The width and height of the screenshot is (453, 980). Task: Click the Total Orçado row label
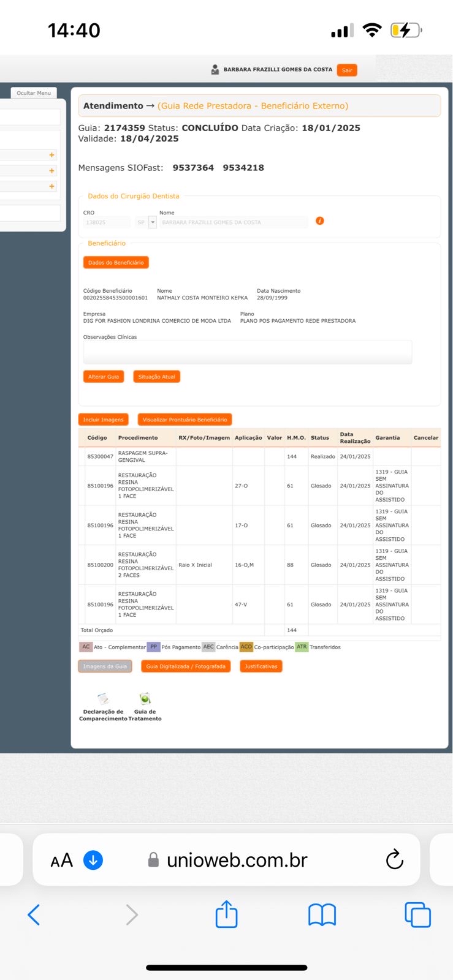[x=97, y=630]
